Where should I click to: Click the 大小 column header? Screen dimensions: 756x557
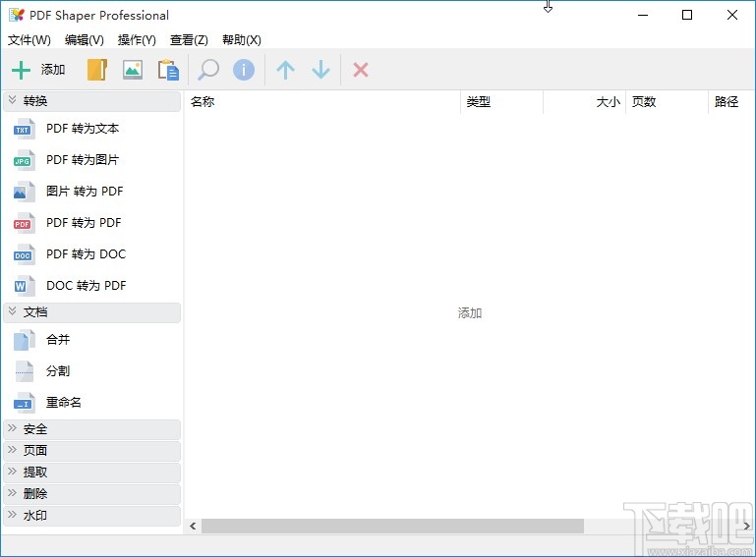tap(584, 101)
